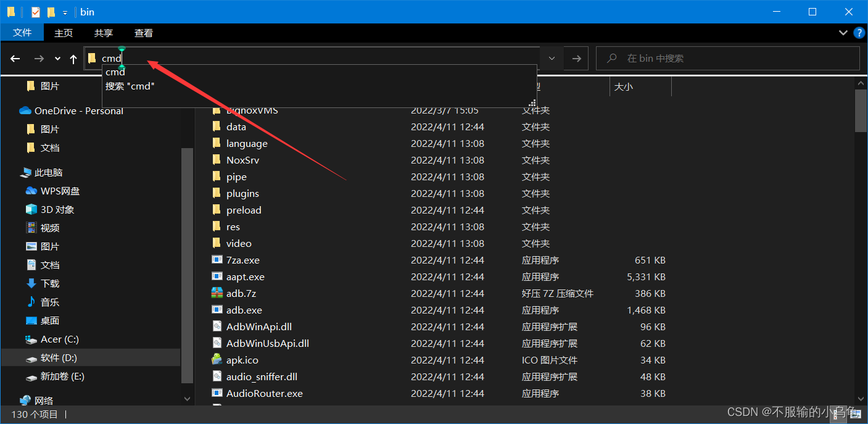Open WPS网盘 in the sidebar
The width and height of the screenshot is (868, 424).
click(x=60, y=191)
